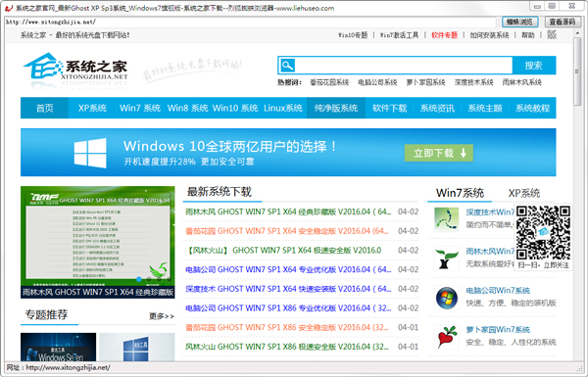Image resolution: width=588 pixels, height=377 pixels.
Task: Click the small QR icon in top bar
Action: (552, 35)
